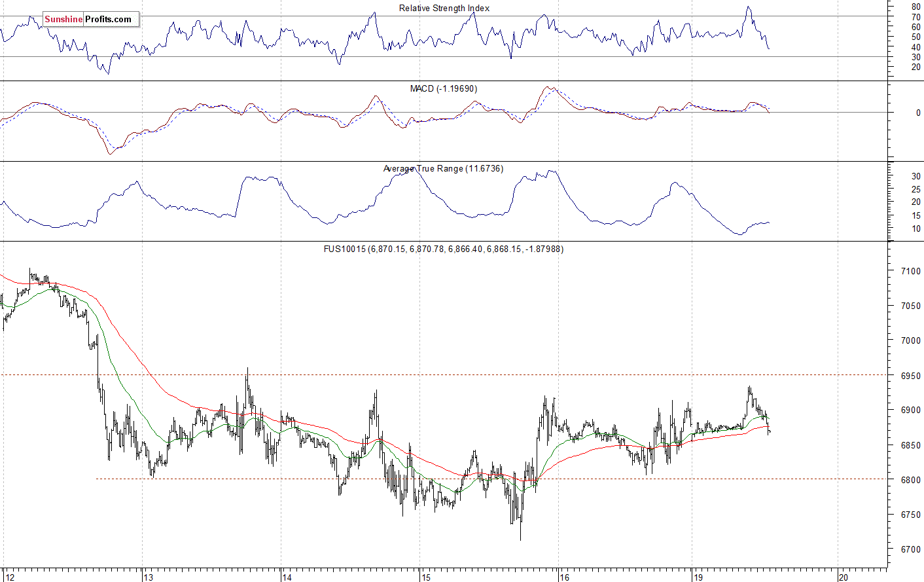Click the 6700 price axis label
924x582 pixels.
tap(911, 550)
